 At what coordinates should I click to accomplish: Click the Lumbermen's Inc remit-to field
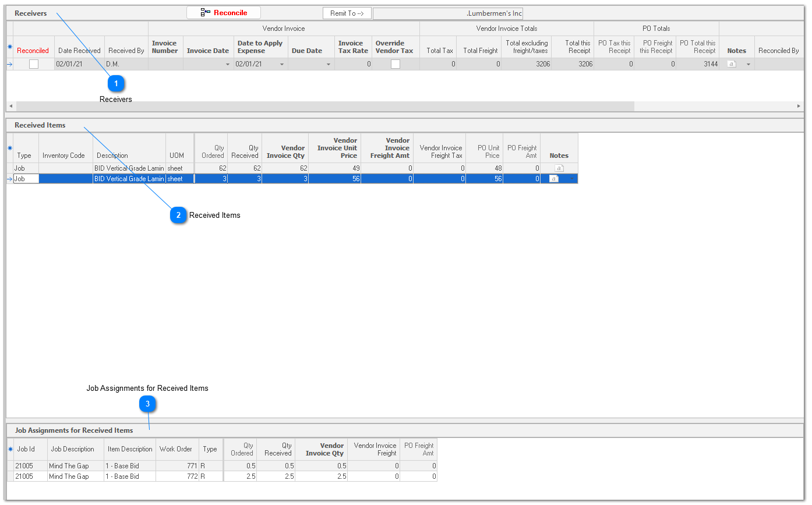pyautogui.click(x=447, y=13)
